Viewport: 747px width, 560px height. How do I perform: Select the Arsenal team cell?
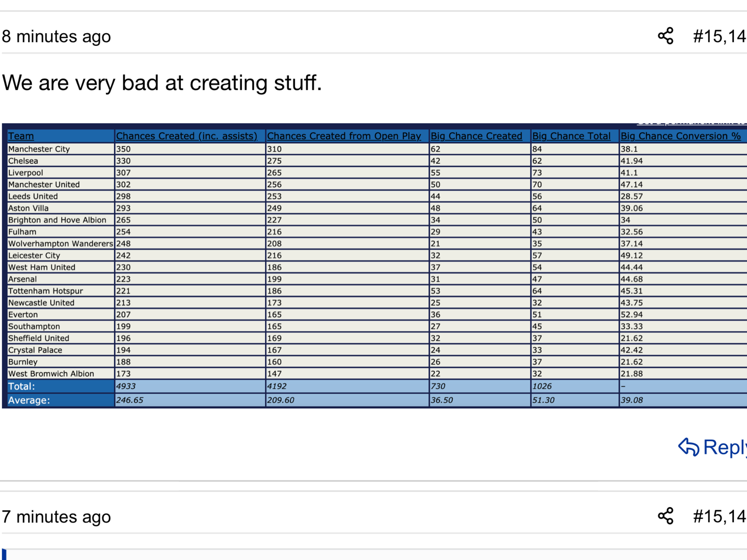tap(22, 279)
